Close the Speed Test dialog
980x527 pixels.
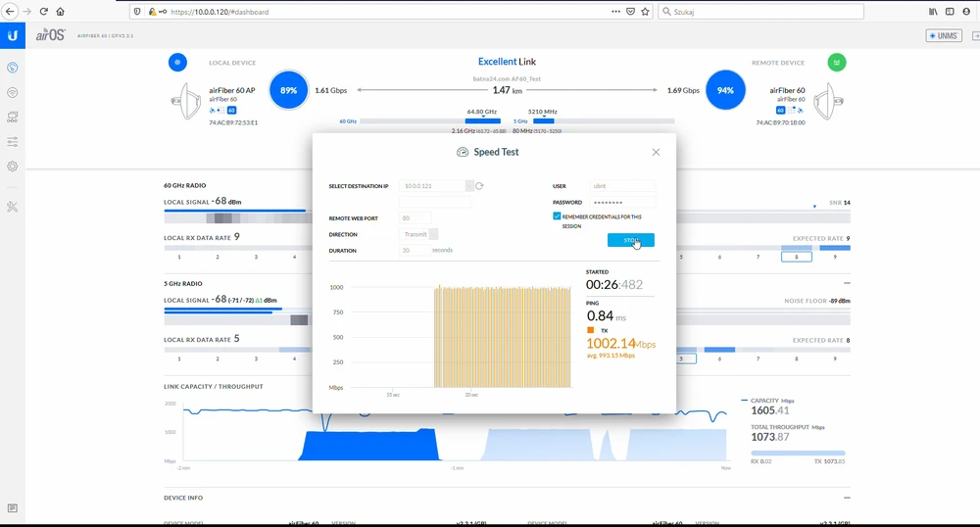tap(656, 153)
